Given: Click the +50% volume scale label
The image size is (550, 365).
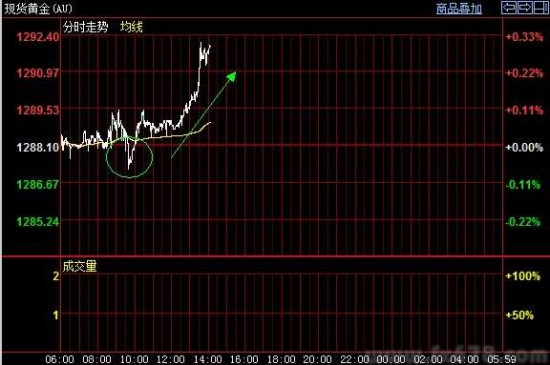Looking at the screenshot, I should [519, 315].
